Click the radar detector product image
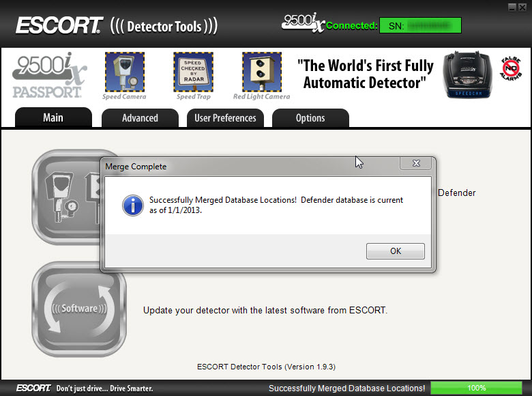 point(467,74)
